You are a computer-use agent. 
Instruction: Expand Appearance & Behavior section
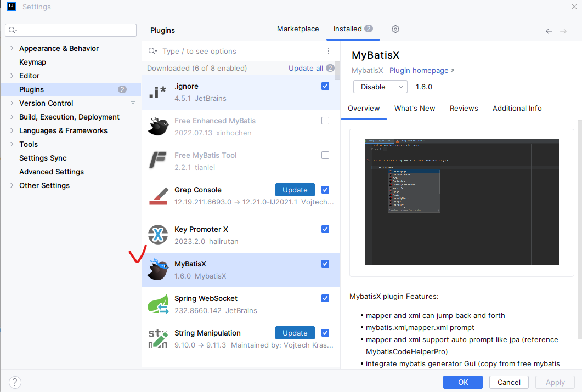point(12,48)
